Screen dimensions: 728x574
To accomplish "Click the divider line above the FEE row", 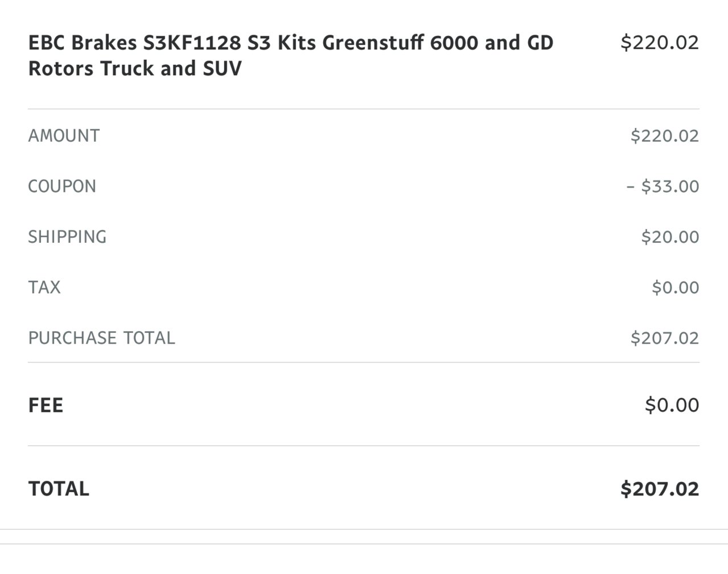I will point(364,362).
